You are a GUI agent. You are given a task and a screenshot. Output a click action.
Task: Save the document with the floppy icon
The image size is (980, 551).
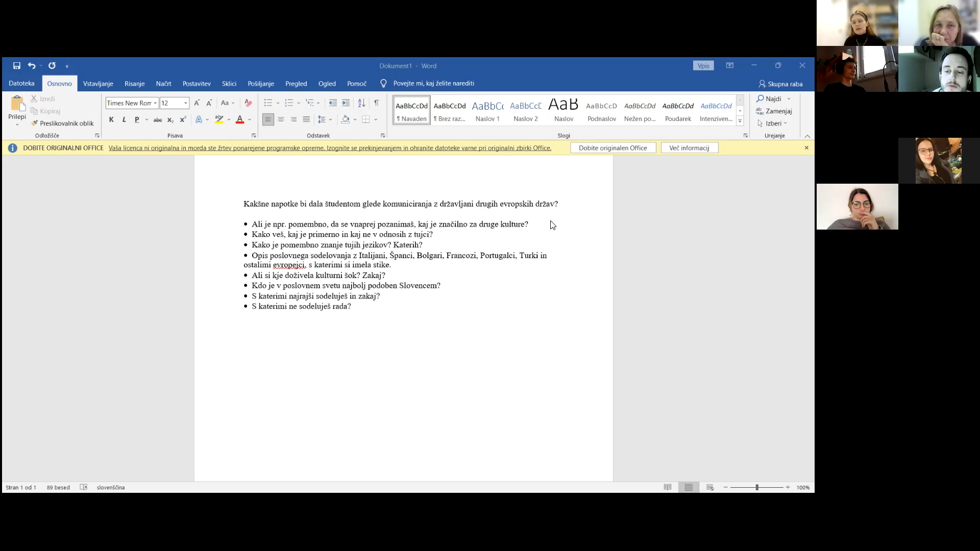[17, 66]
